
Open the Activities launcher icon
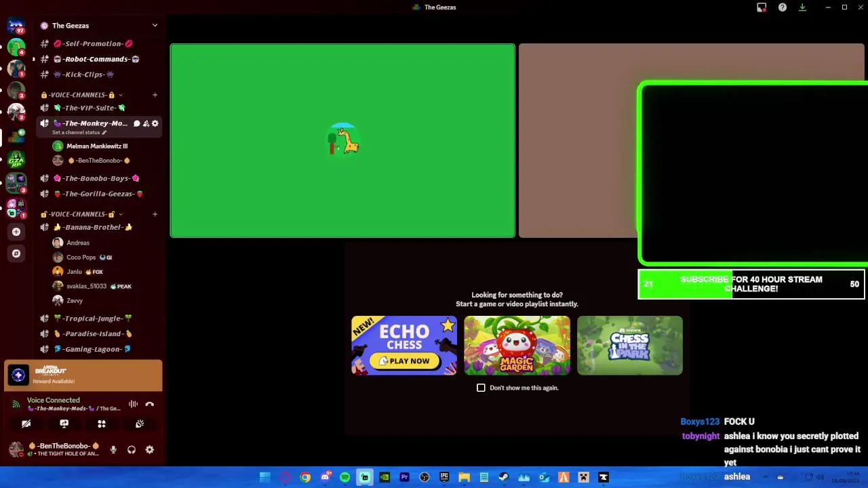[x=102, y=424]
